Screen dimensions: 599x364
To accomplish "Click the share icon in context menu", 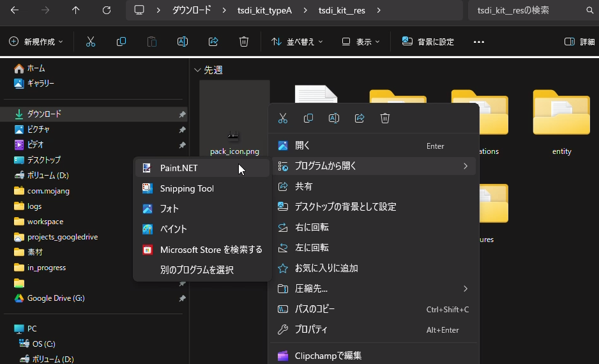I will (360, 118).
